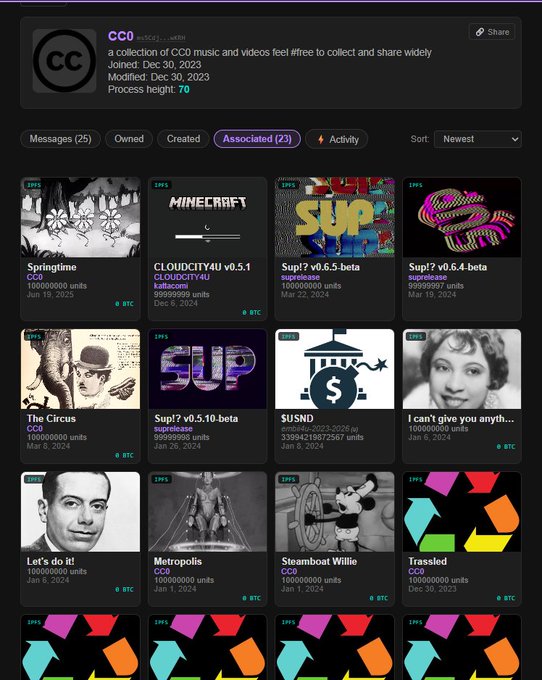Click the IPFS badge on Trassled card

pyautogui.click(x=415, y=479)
